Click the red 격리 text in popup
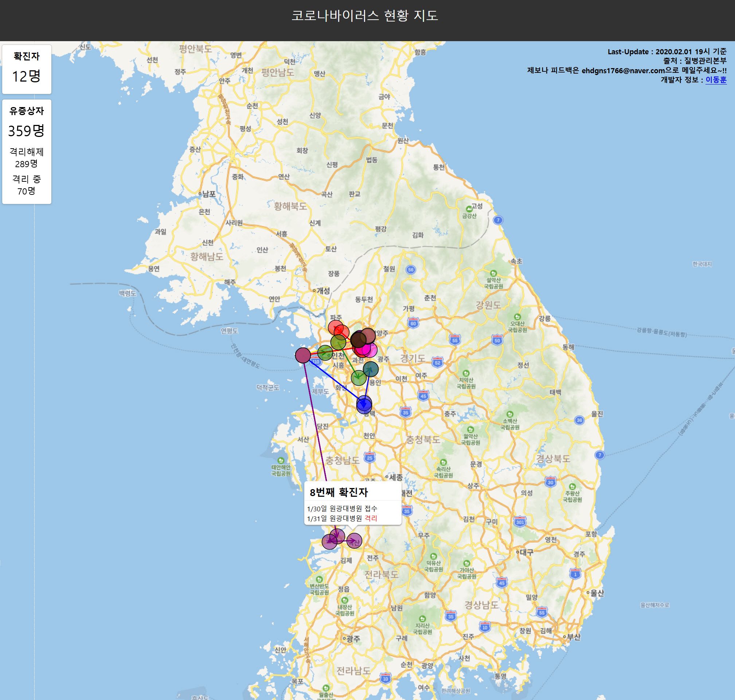The height and width of the screenshot is (700, 735). coord(371,518)
